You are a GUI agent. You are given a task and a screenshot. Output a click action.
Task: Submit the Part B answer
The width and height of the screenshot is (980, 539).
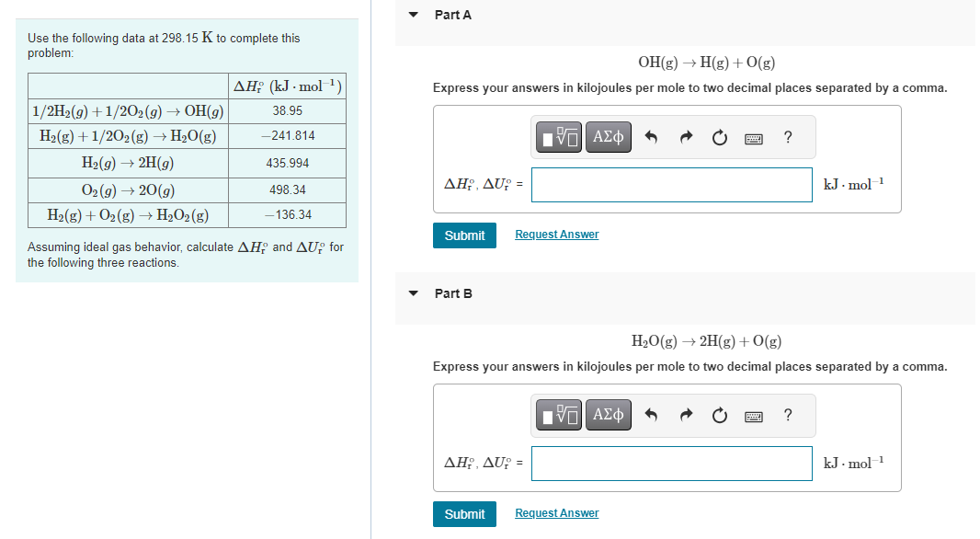click(x=464, y=514)
